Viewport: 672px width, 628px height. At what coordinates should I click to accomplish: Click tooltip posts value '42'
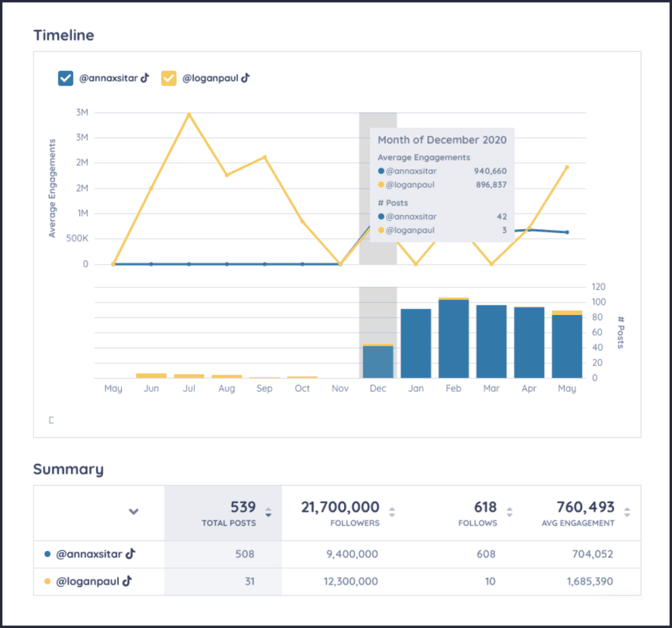[502, 216]
